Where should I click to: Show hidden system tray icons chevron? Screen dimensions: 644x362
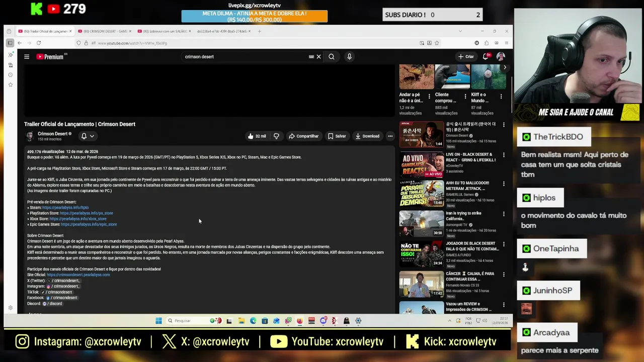coord(450,321)
